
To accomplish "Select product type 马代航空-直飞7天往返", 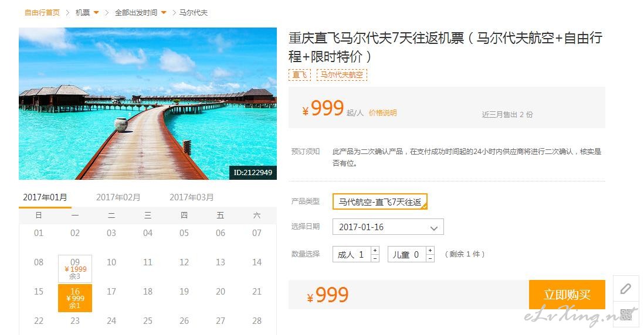I will pyautogui.click(x=380, y=201).
